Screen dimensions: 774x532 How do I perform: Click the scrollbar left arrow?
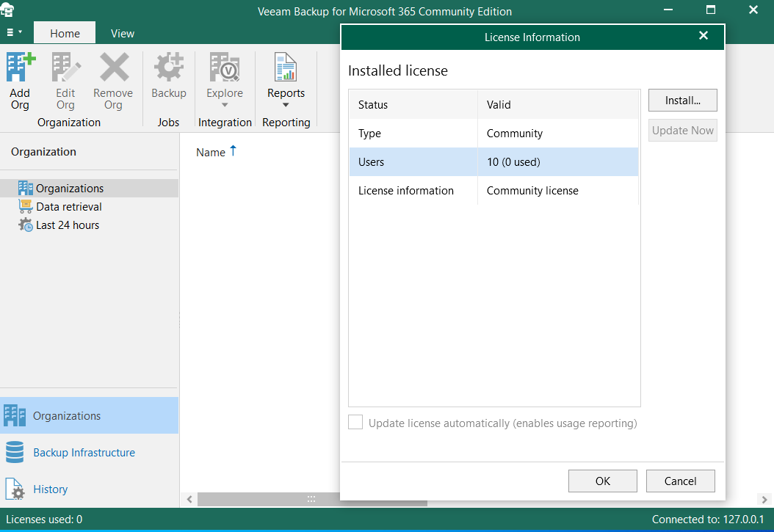tap(189, 500)
